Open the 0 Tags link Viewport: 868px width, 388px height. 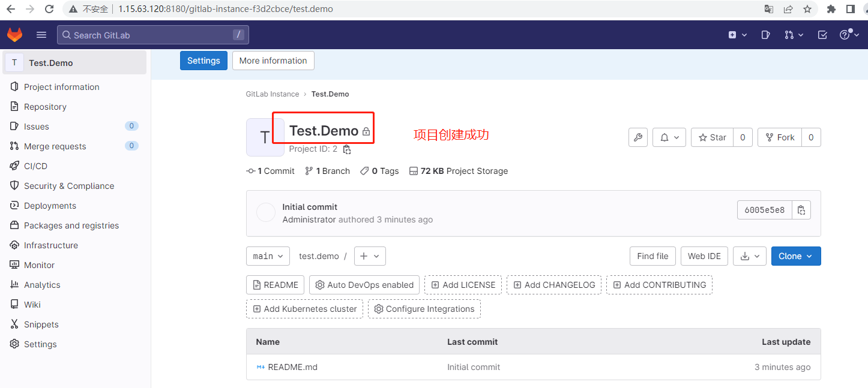pyautogui.click(x=379, y=171)
